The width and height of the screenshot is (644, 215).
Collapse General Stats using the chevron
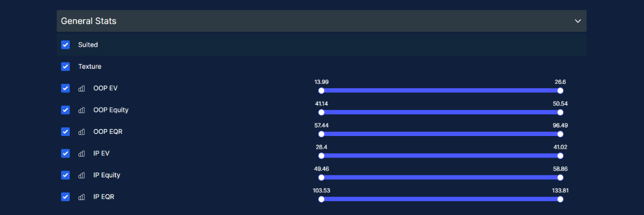click(x=578, y=21)
